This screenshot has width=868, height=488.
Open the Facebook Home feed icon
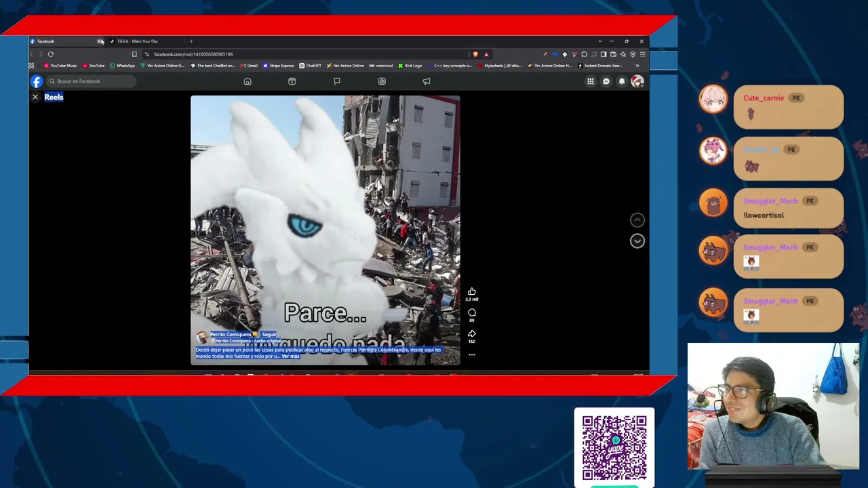[x=248, y=81]
